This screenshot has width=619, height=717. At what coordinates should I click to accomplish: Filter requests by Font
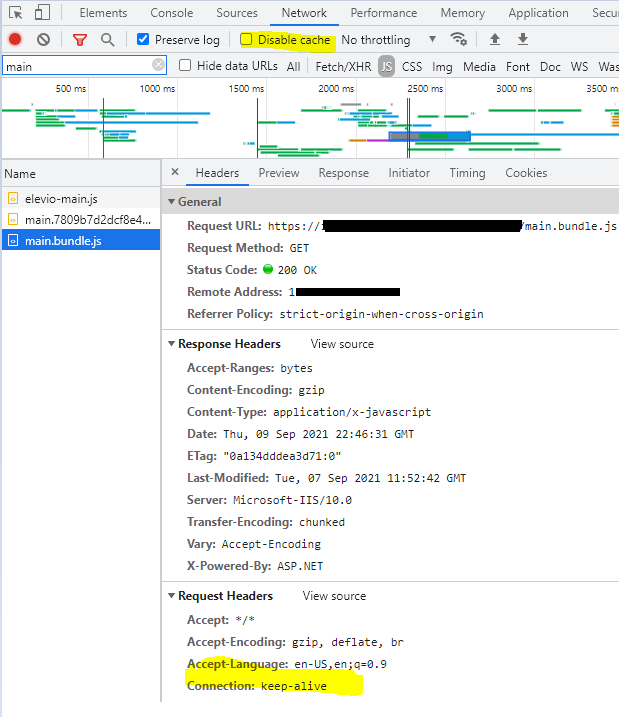(518, 67)
